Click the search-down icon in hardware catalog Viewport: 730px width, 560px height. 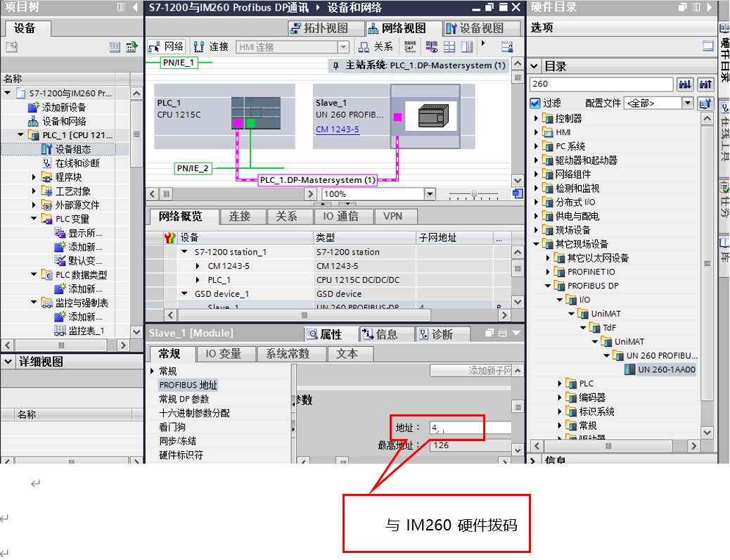[x=684, y=84]
